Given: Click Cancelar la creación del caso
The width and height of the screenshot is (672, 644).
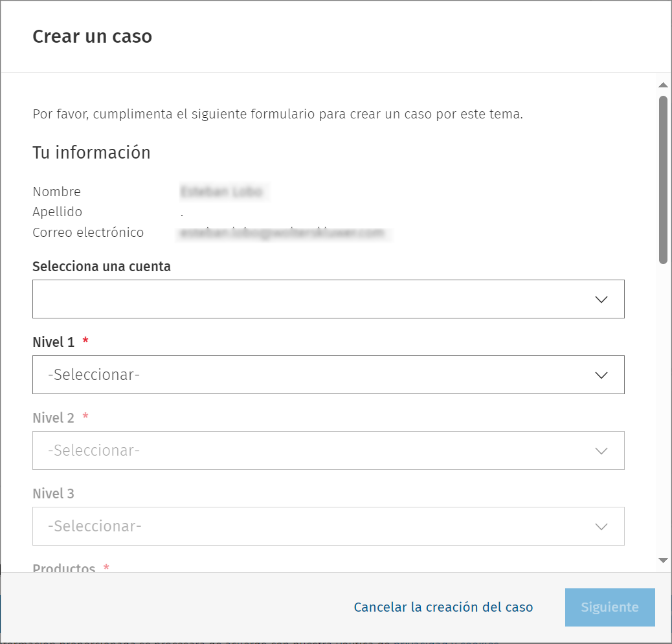Looking at the screenshot, I should [x=443, y=607].
